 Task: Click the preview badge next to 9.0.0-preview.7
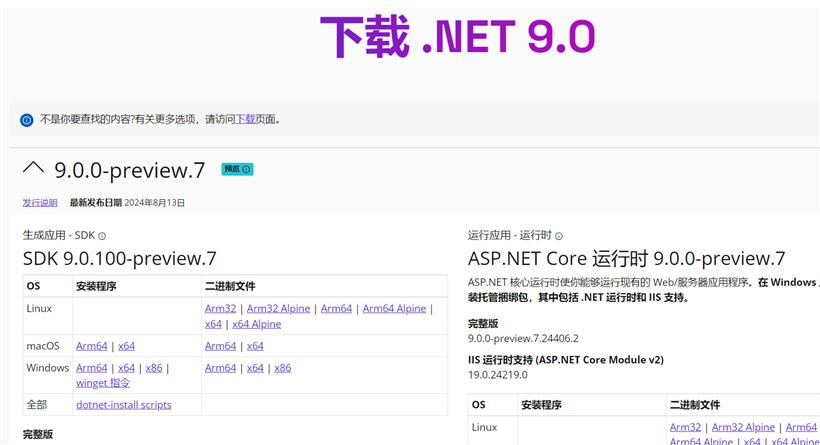point(237,169)
